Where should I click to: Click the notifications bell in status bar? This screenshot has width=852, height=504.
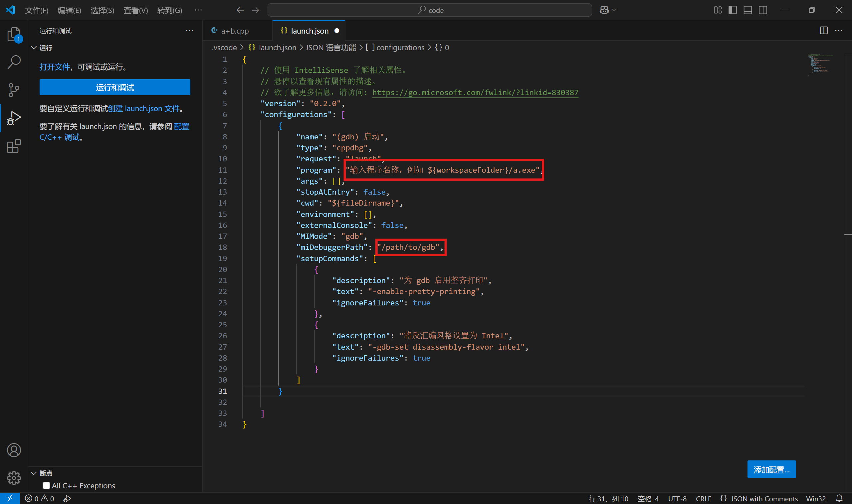(839, 498)
